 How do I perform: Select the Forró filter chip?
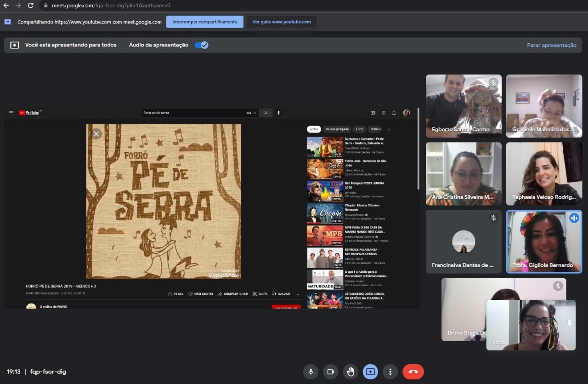[360, 129]
